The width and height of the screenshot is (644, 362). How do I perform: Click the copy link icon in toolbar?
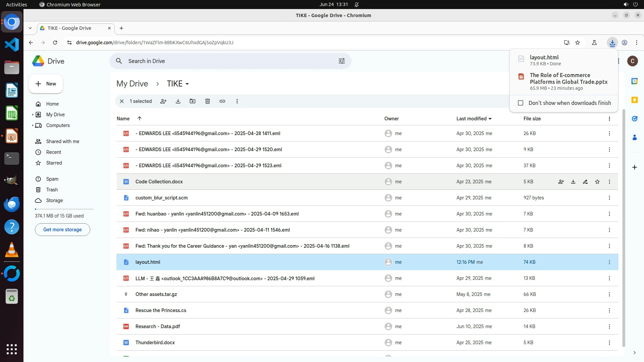(222, 101)
